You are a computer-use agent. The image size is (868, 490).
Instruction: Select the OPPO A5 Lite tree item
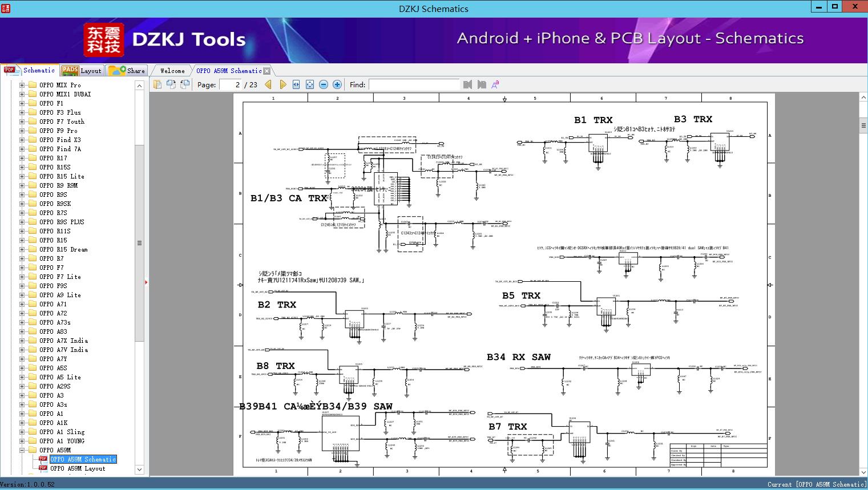point(60,377)
